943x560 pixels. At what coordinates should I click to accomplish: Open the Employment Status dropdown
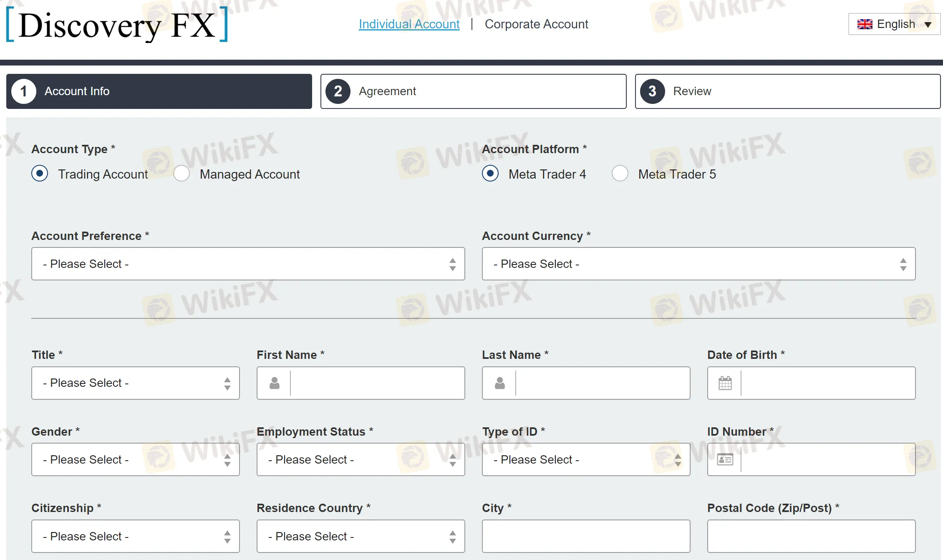click(361, 459)
